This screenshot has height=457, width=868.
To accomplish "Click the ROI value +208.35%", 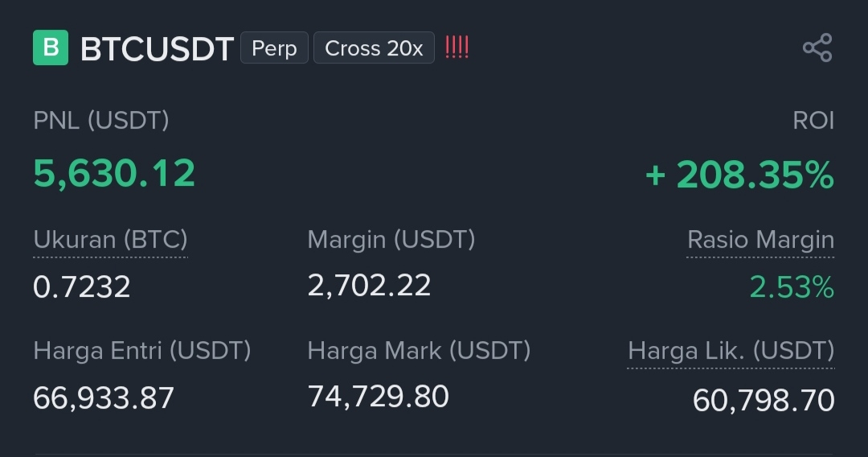I will click(x=740, y=175).
